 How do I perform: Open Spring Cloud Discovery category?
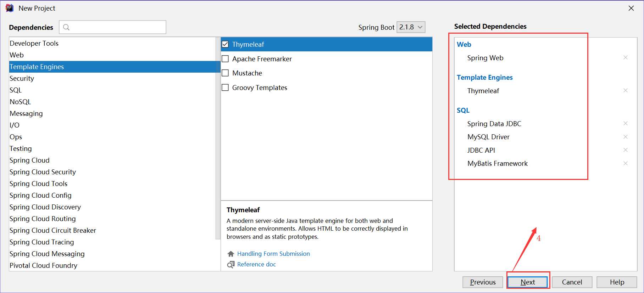[x=112, y=207]
